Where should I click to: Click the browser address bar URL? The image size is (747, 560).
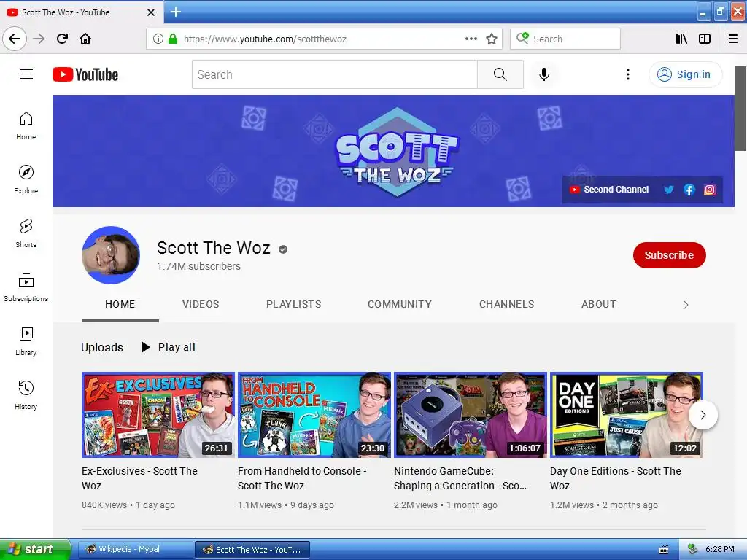tap(265, 39)
